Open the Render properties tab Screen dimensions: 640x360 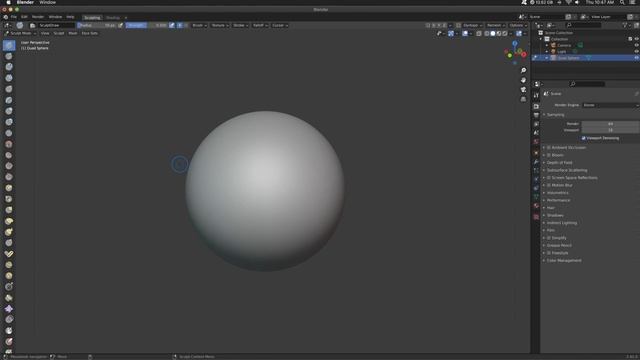click(536, 106)
